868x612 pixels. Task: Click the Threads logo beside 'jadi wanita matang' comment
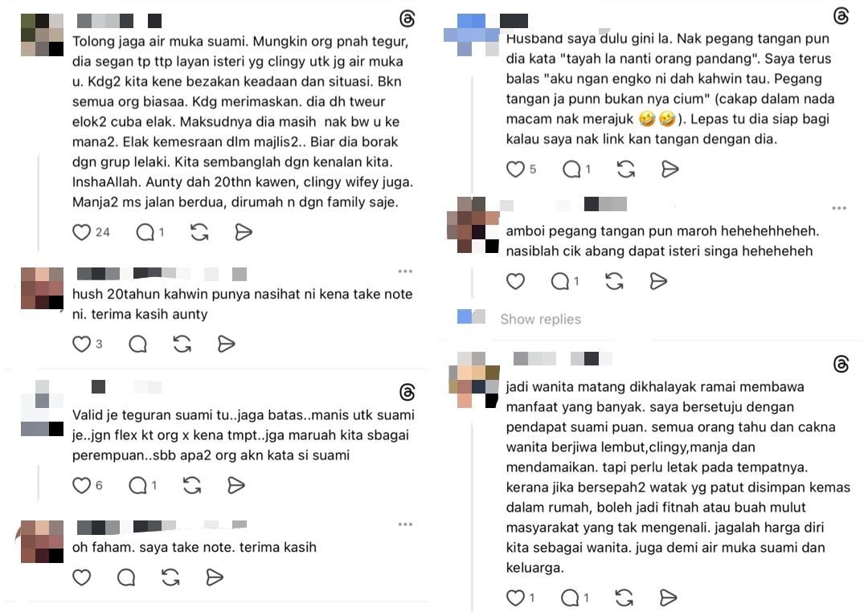coord(841,364)
